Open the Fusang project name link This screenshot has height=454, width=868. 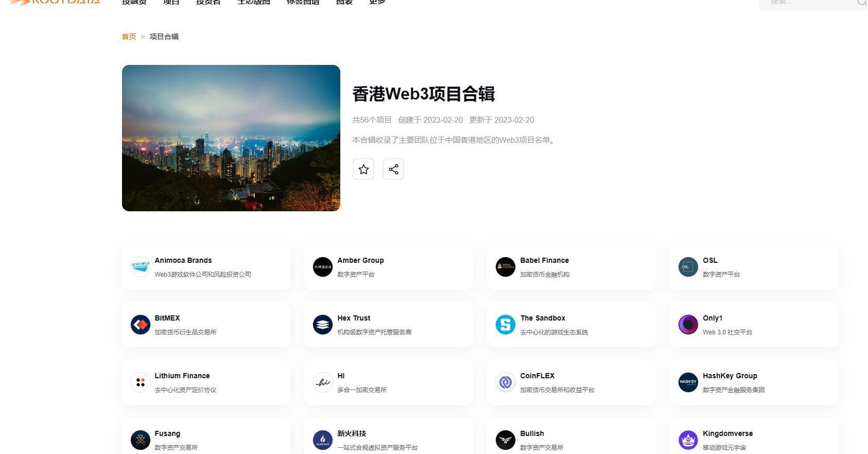pos(167,433)
